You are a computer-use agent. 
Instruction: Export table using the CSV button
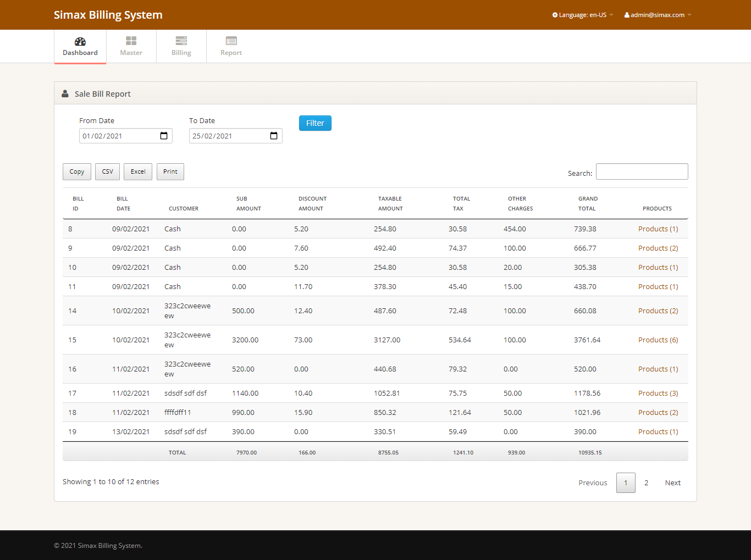click(x=108, y=171)
